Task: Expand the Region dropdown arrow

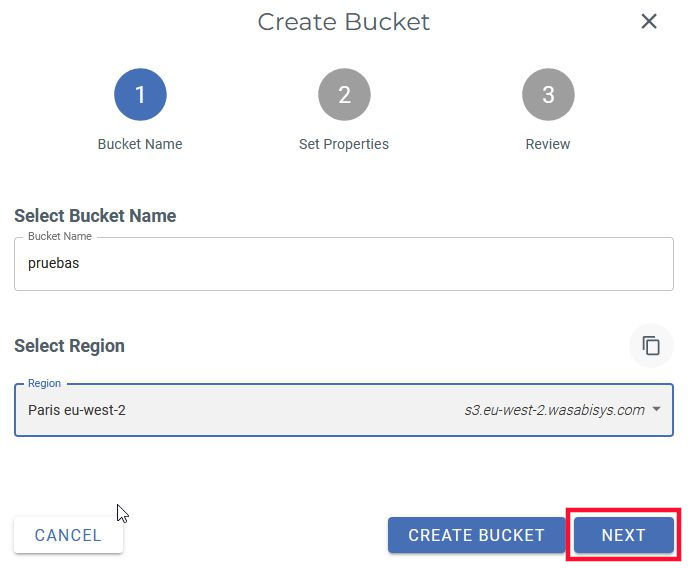Action: (656, 410)
